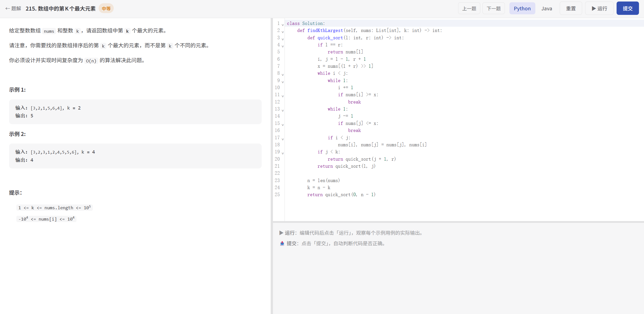Click the play icon before 运行 hint text
The image size is (644, 314).
281,233
